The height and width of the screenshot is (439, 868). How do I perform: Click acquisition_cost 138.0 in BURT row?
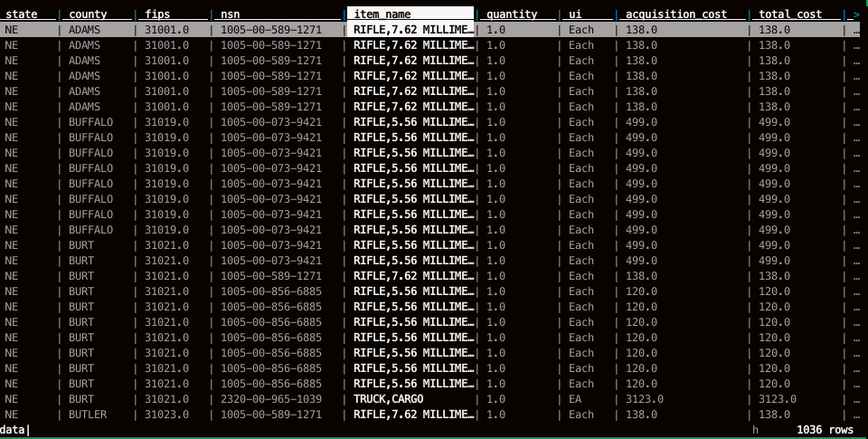641,276
